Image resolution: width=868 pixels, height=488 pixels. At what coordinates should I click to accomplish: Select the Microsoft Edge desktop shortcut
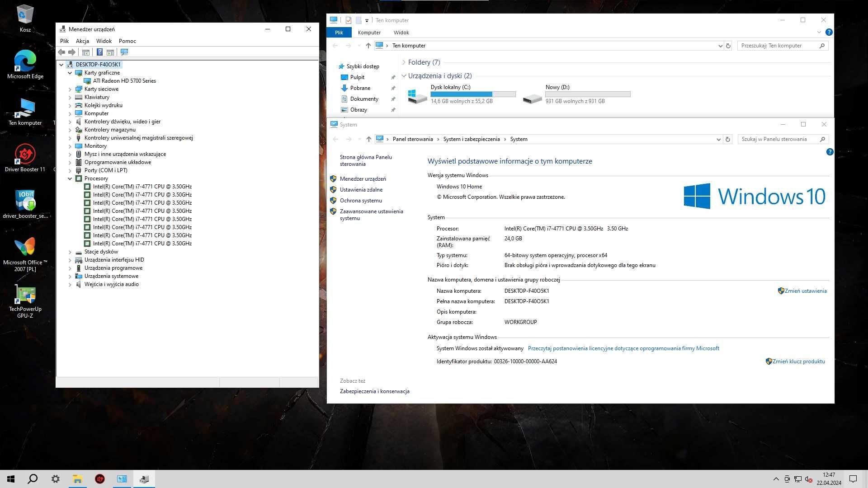click(25, 64)
